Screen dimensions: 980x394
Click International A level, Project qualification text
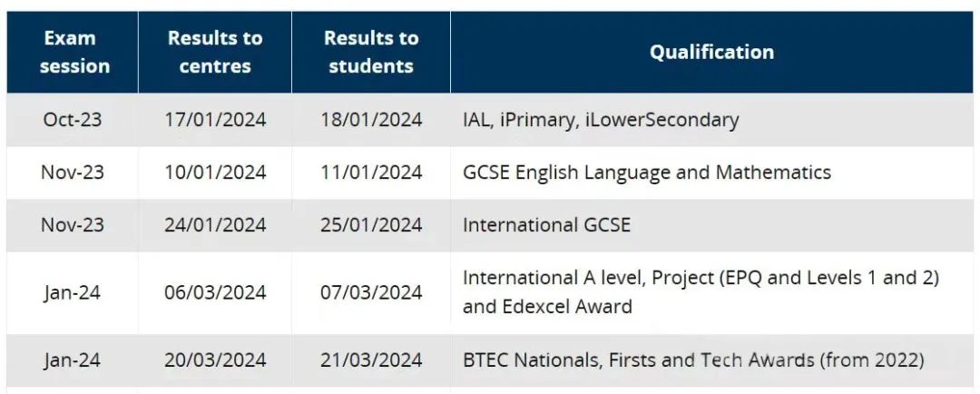point(701,292)
